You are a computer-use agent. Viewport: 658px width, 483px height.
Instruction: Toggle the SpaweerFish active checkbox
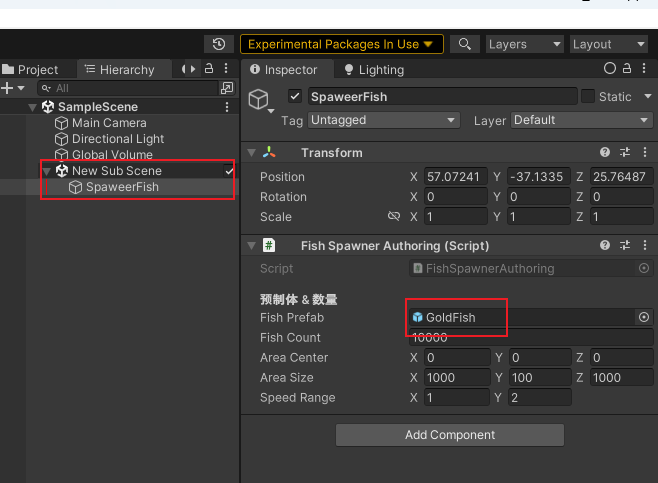295,97
